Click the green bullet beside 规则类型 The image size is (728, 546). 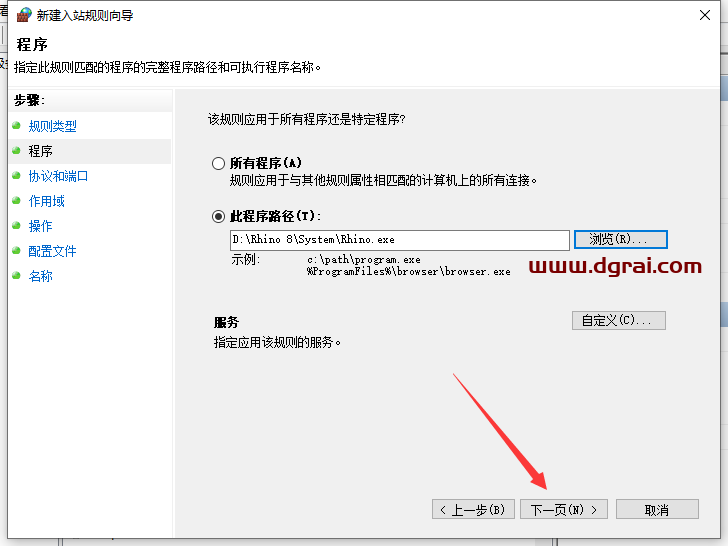17,125
